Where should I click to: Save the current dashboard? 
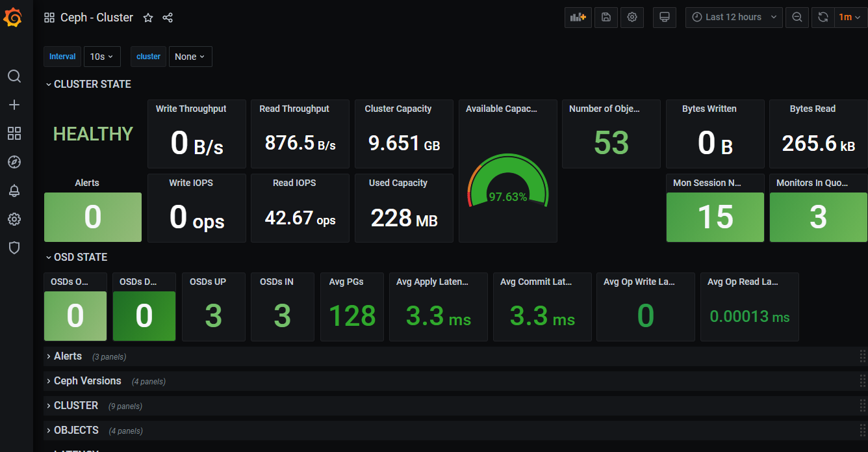pyautogui.click(x=606, y=18)
